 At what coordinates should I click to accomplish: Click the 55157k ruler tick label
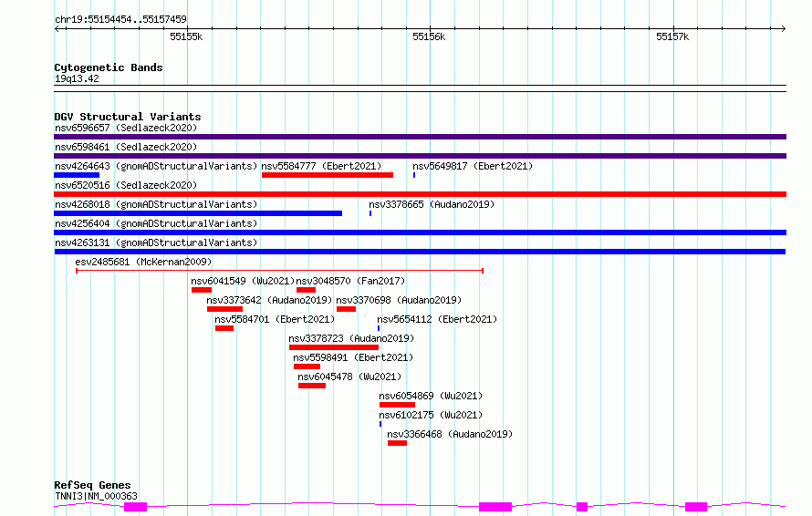(x=672, y=36)
